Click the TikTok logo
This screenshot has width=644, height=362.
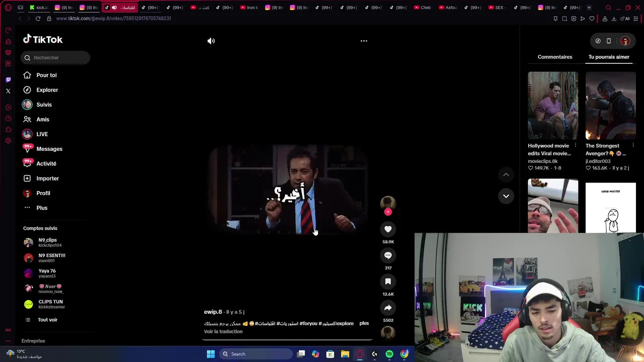pos(43,40)
